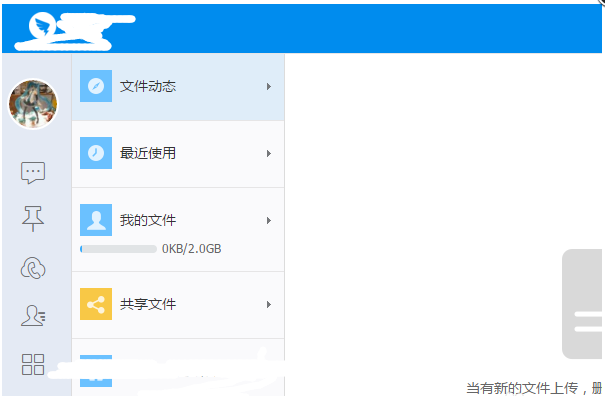Expand the 文件动态 arrow
The image size is (605, 404).
(x=268, y=87)
